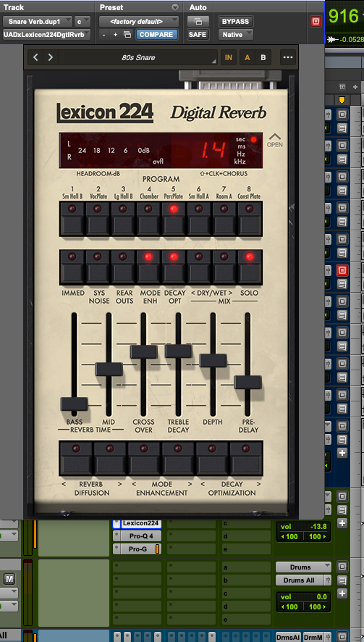The width and height of the screenshot is (364, 642).
Task: Increase Mode Enhancement with right button
Action: pyautogui.click(x=178, y=458)
